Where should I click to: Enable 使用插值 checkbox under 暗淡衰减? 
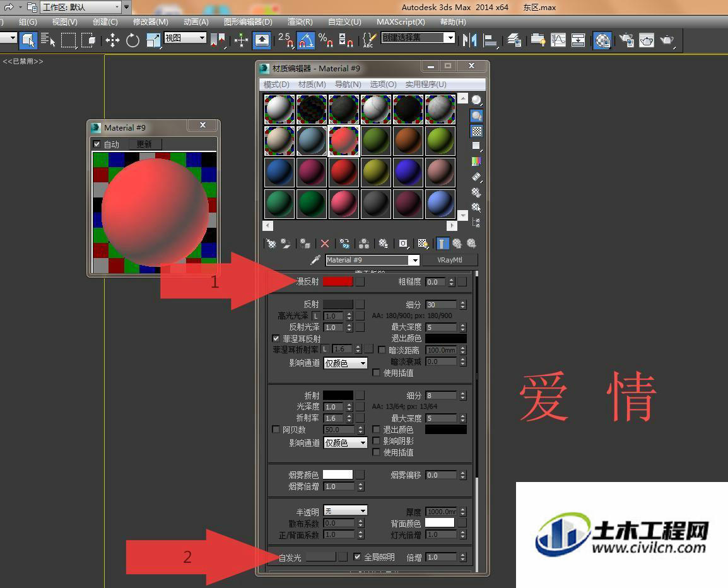pyautogui.click(x=376, y=372)
